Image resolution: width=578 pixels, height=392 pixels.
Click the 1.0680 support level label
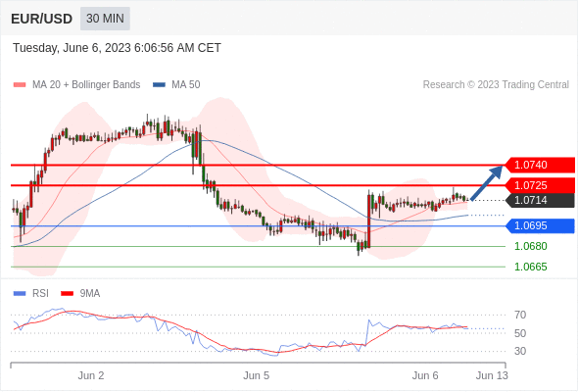pos(530,246)
